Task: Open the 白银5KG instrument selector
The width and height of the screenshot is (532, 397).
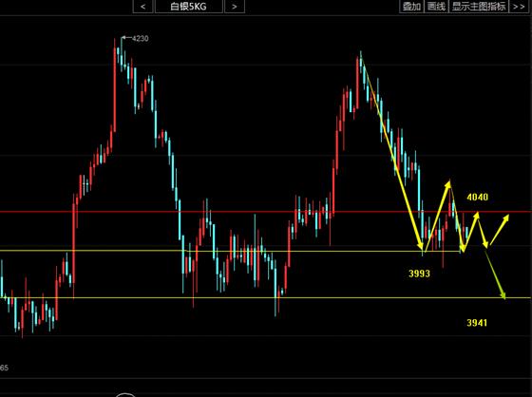Action: coord(189,6)
